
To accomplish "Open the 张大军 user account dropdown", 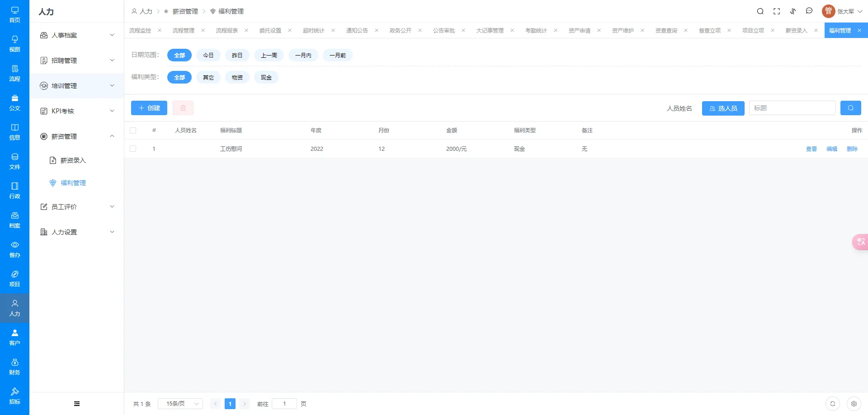I will [x=842, y=11].
